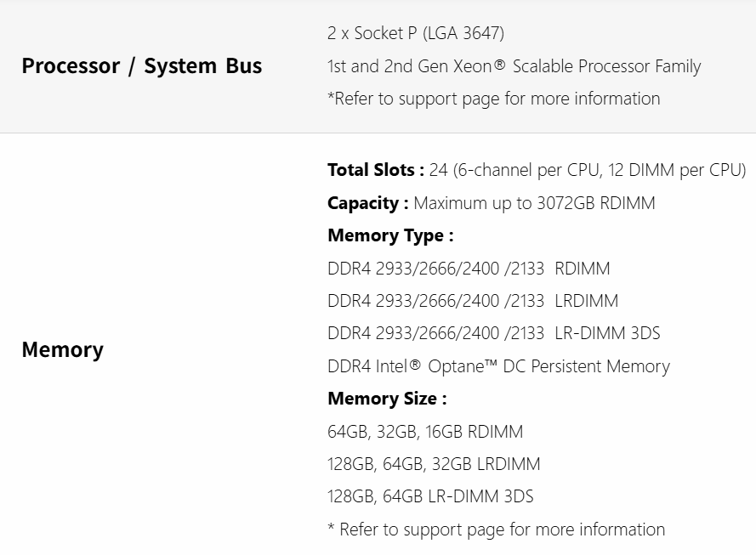Click the support page note under Processor
This screenshot has height=555, width=756.
coord(493,99)
